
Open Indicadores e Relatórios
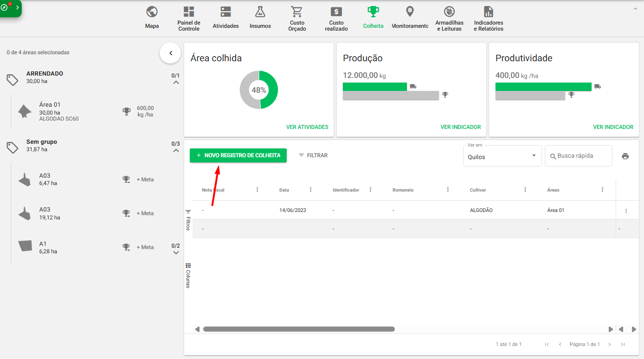[488, 19]
